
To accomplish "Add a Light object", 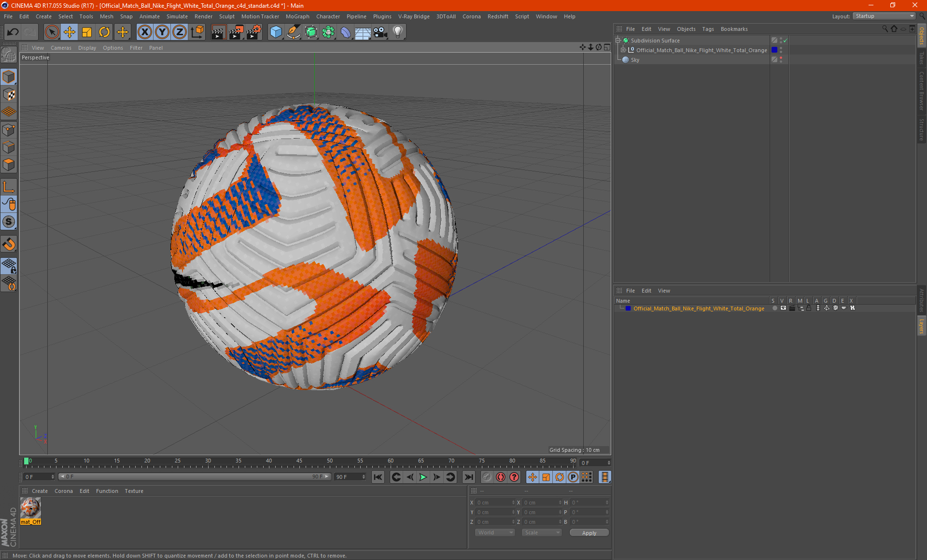I will [398, 32].
